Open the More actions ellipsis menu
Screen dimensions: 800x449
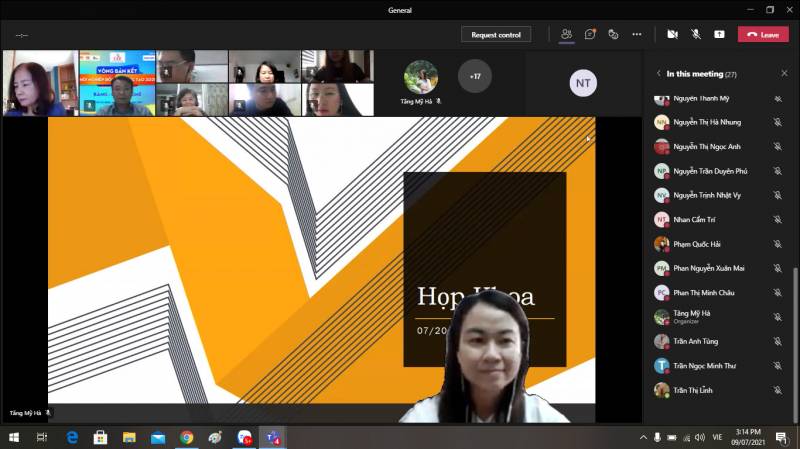[636, 34]
